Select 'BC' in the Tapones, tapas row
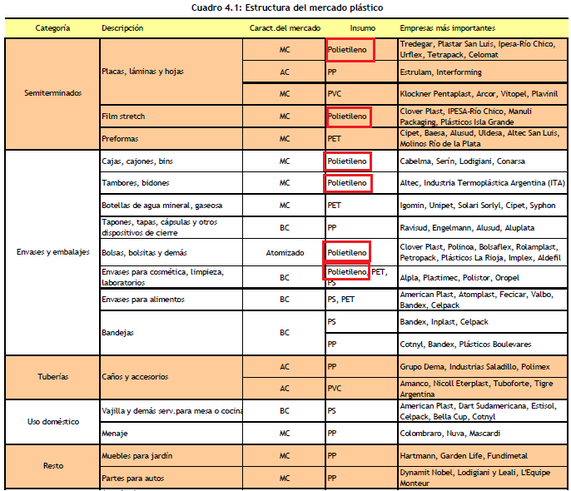Image resolution: width=571 pixels, height=491 pixels. click(285, 228)
